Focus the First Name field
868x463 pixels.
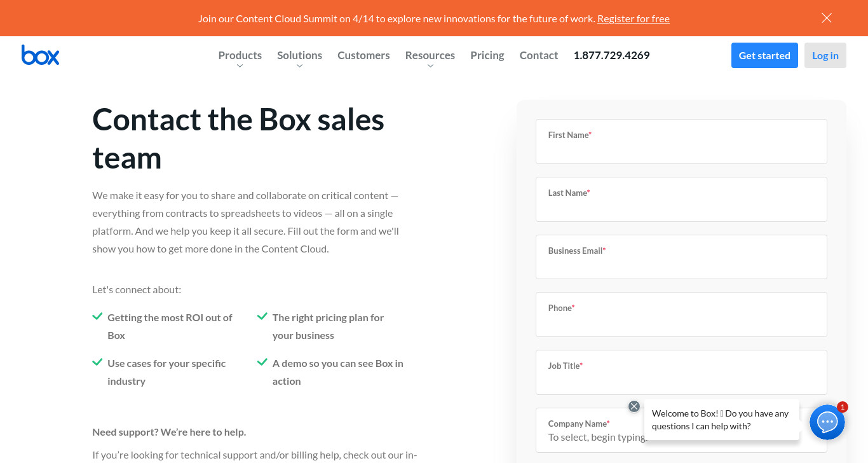coord(681,141)
